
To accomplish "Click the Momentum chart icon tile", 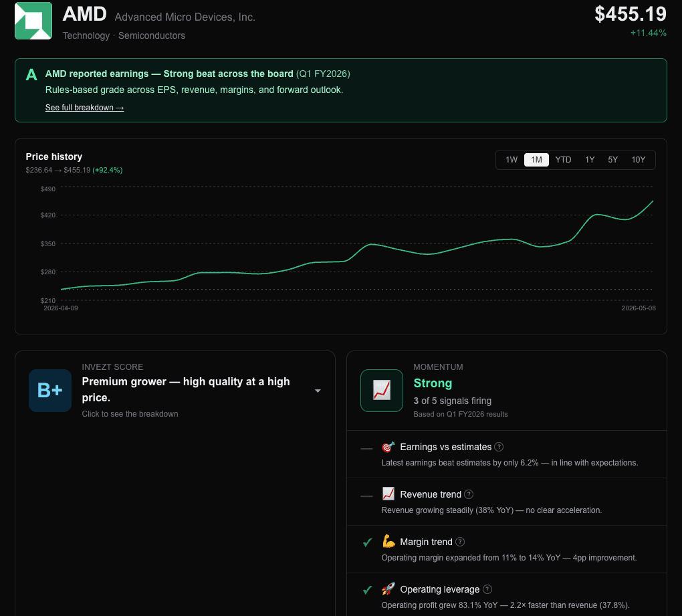I will [x=381, y=390].
